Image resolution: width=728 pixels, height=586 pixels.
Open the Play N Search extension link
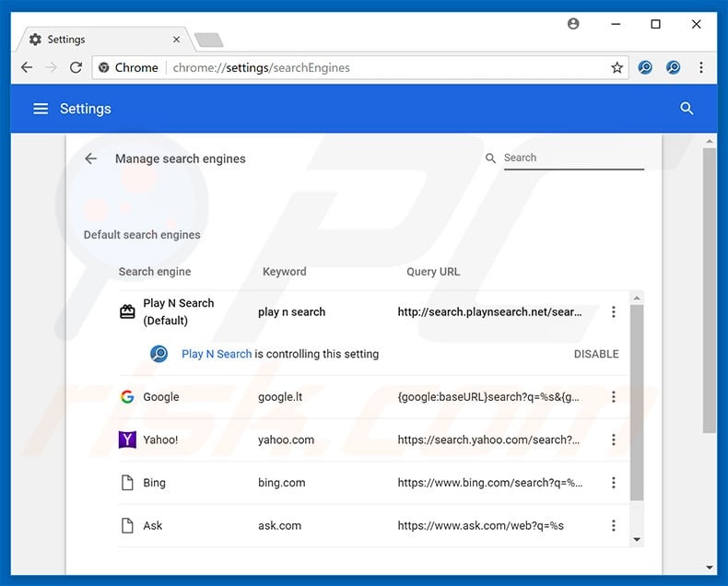217,355
